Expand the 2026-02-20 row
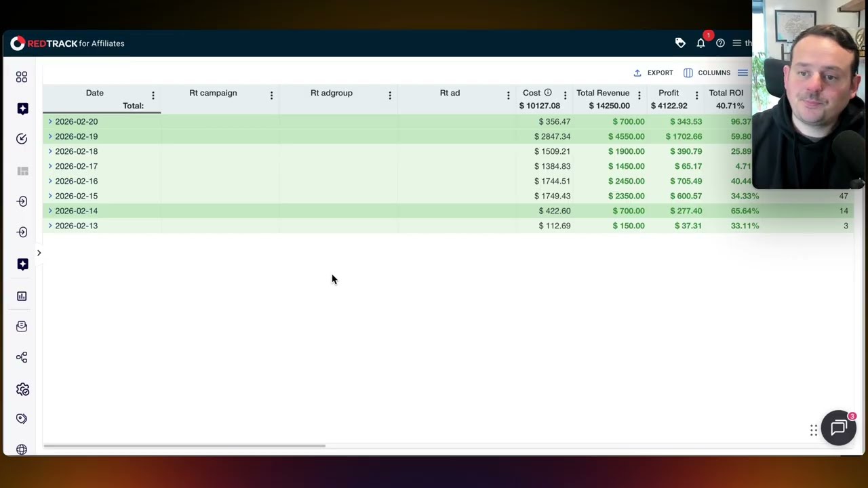This screenshot has height=488, width=868. pyautogui.click(x=50, y=121)
